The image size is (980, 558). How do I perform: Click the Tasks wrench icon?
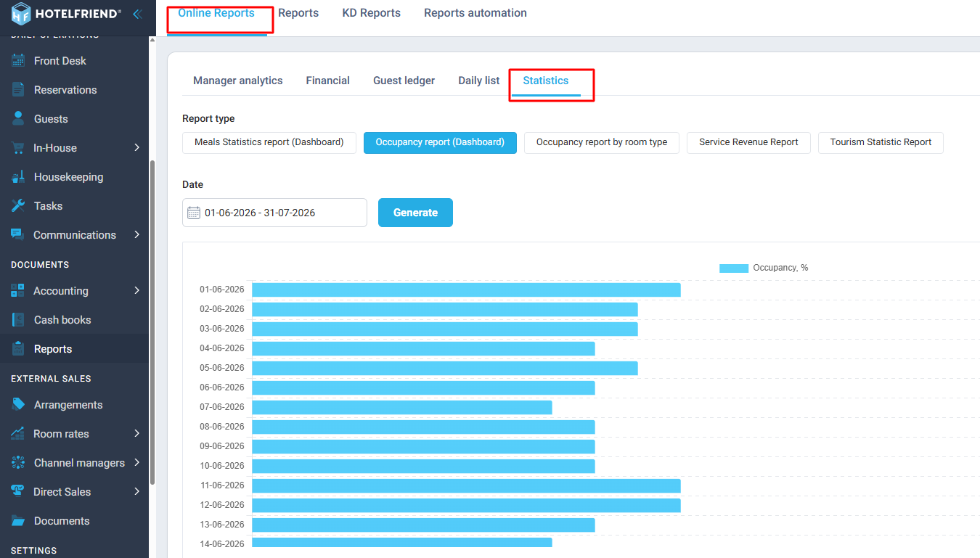point(18,206)
